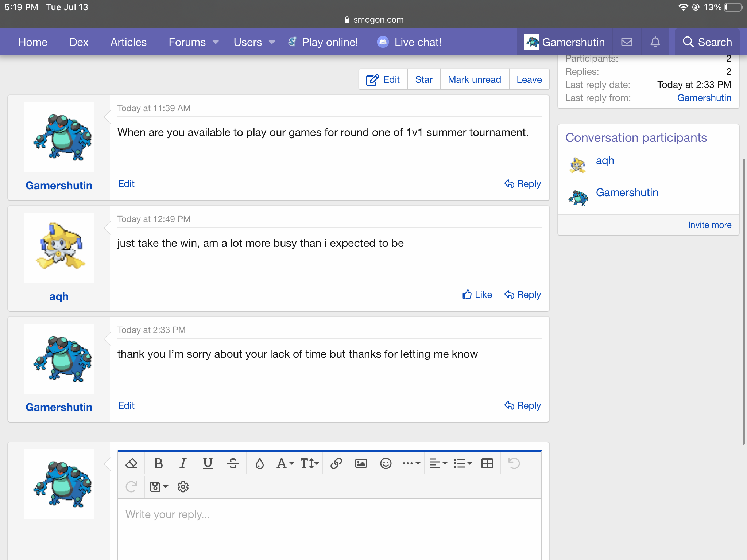The image size is (747, 560).
Task: Toggle bold formatting in the reply editor
Action: pos(158,463)
